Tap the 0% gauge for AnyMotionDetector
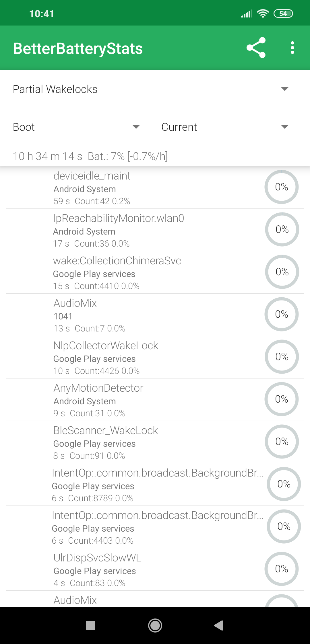The height and width of the screenshot is (644, 310). click(282, 399)
